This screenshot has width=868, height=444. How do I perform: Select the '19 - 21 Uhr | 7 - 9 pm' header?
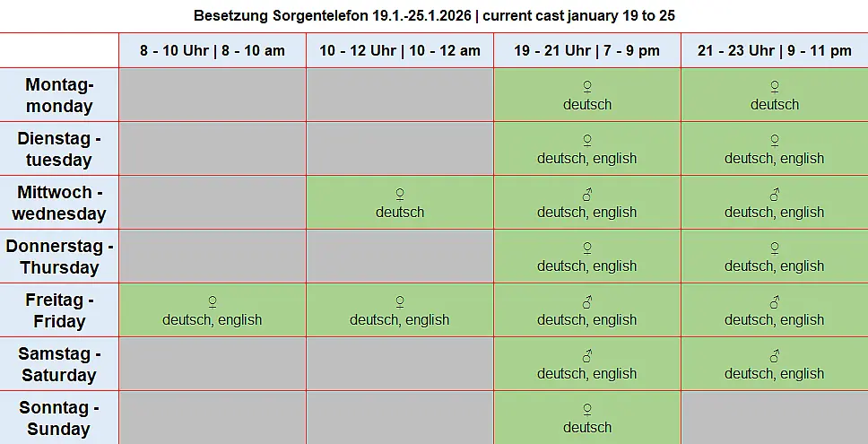click(x=587, y=50)
